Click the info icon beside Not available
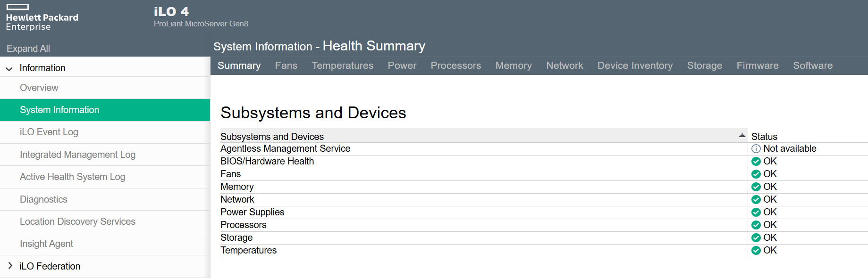This screenshot has height=278, width=868. coord(756,149)
